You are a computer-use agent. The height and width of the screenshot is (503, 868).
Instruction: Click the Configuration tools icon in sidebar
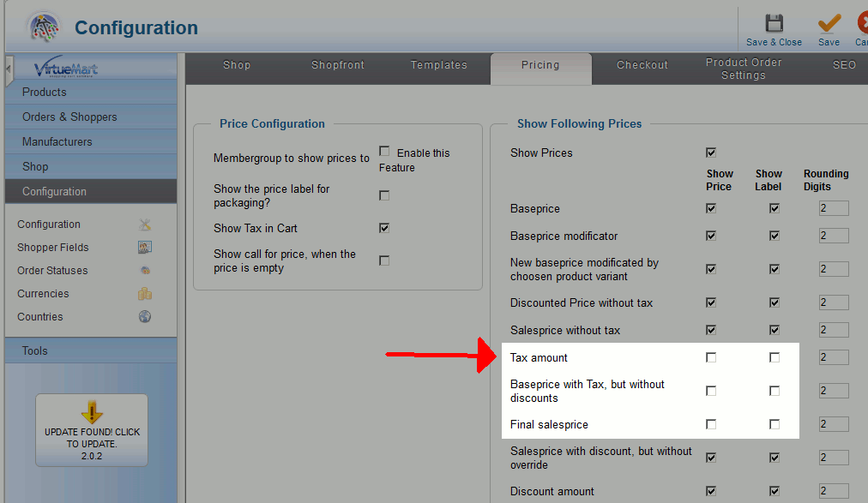145,225
